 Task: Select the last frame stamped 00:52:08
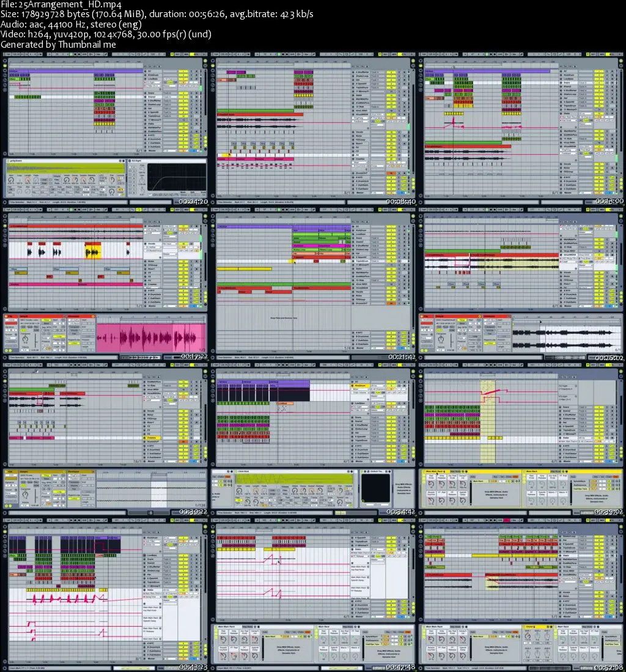521,594
